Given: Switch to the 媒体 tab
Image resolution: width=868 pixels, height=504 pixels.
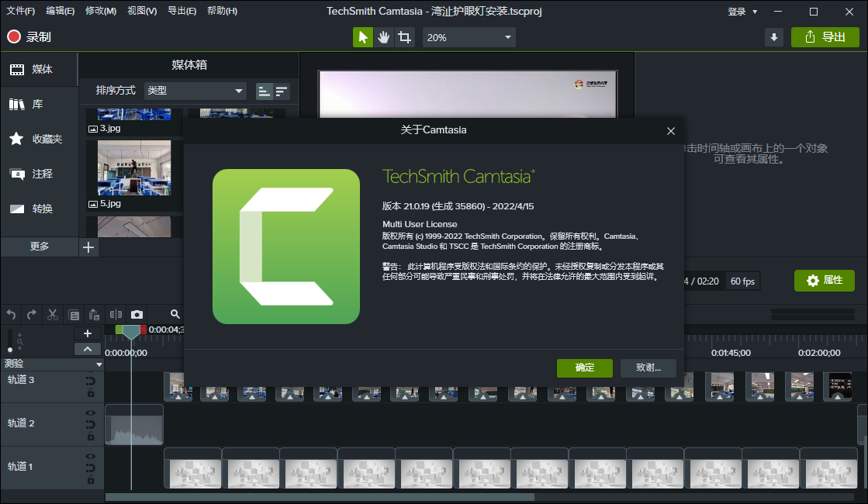Looking at the screenshot, I should (39, 69).
